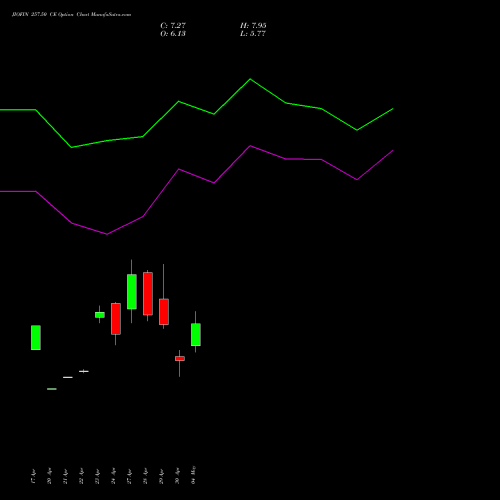The height and width of the screenshot is (500, 500).
Task: Select the '28 Apr' date label
Action: (145, 476)
